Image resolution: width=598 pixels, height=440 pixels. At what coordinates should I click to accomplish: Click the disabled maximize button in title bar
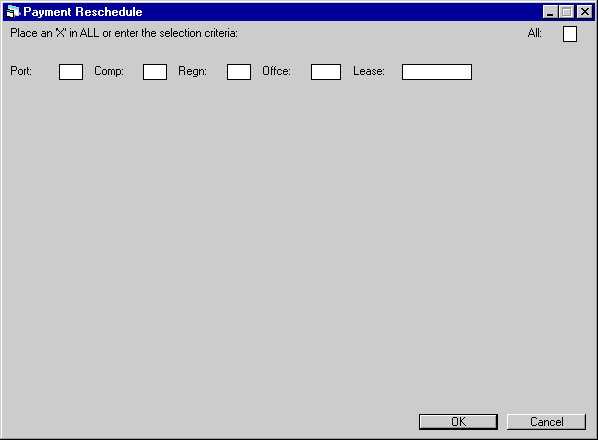(566, 12)
